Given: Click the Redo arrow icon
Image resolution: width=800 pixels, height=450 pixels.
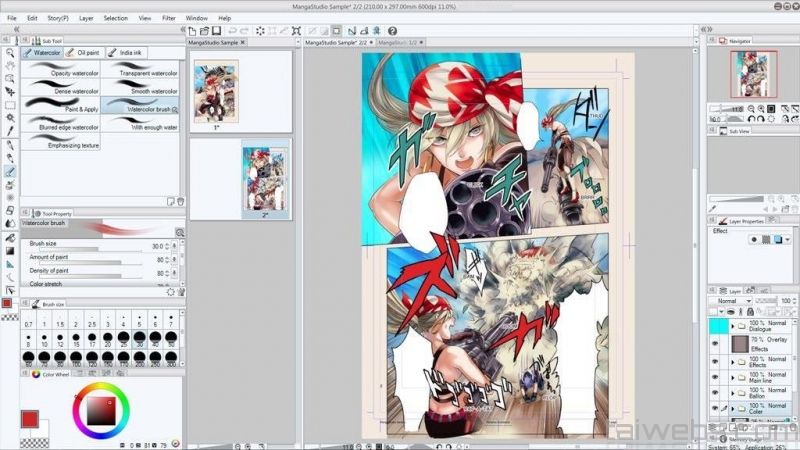Looking at the screenshot, I should point(244,31).
